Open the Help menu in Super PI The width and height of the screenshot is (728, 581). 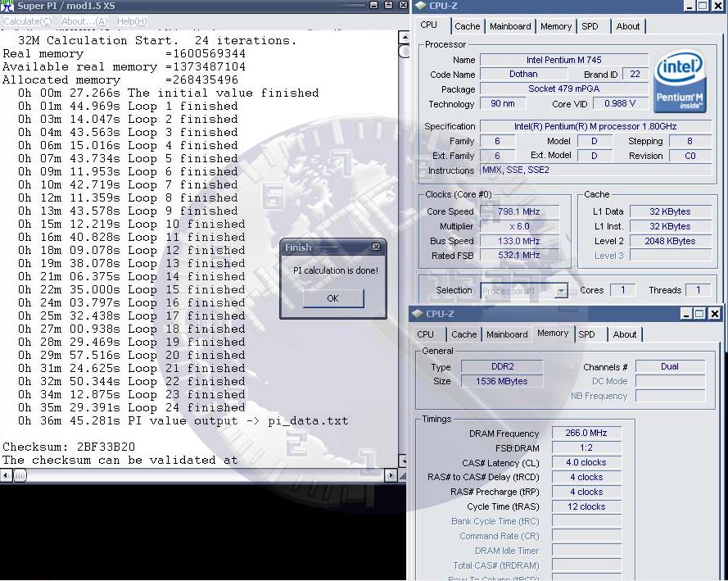pyautogui.click(x=132, y=21)
